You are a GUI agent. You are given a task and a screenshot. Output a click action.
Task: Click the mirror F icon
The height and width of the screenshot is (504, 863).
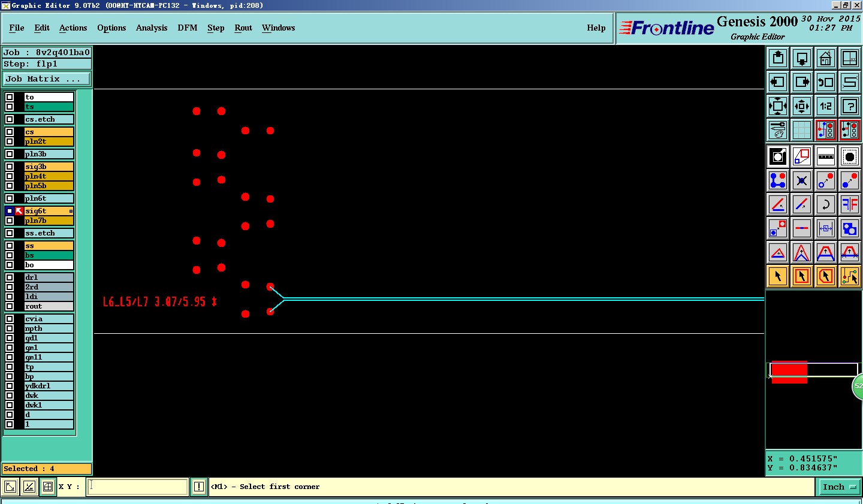[x=850, y=204]
